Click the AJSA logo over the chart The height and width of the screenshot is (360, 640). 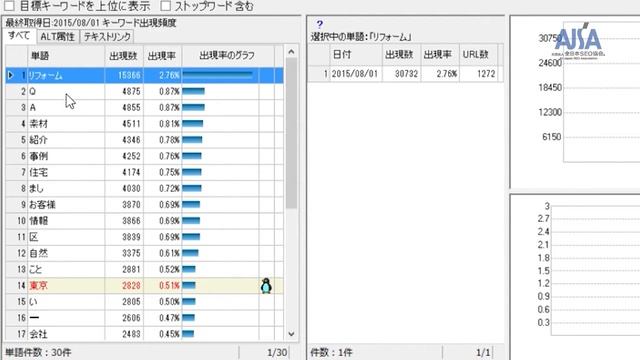tap(579, 40)
